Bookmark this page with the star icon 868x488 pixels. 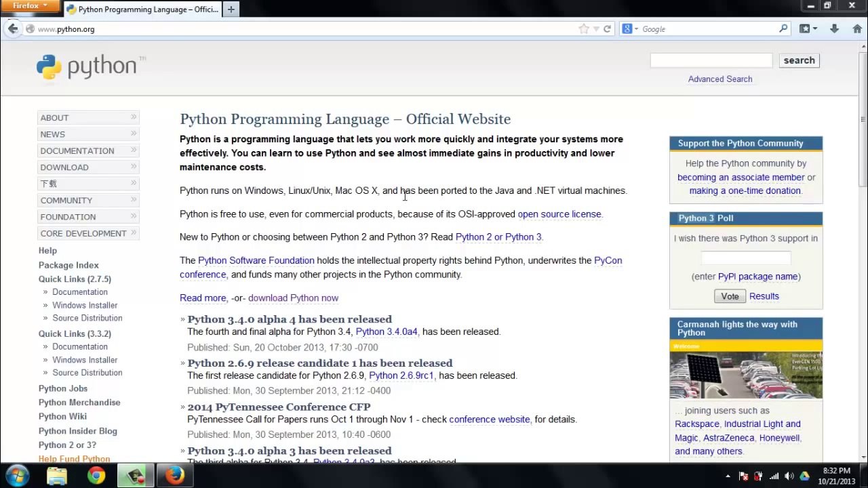coord(583,28)
